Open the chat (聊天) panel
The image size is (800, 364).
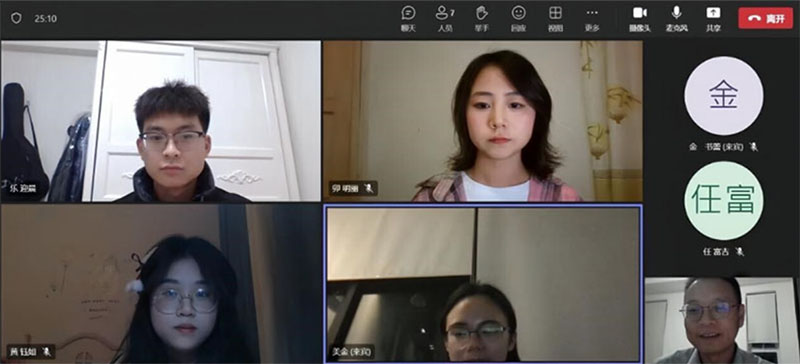408,19
